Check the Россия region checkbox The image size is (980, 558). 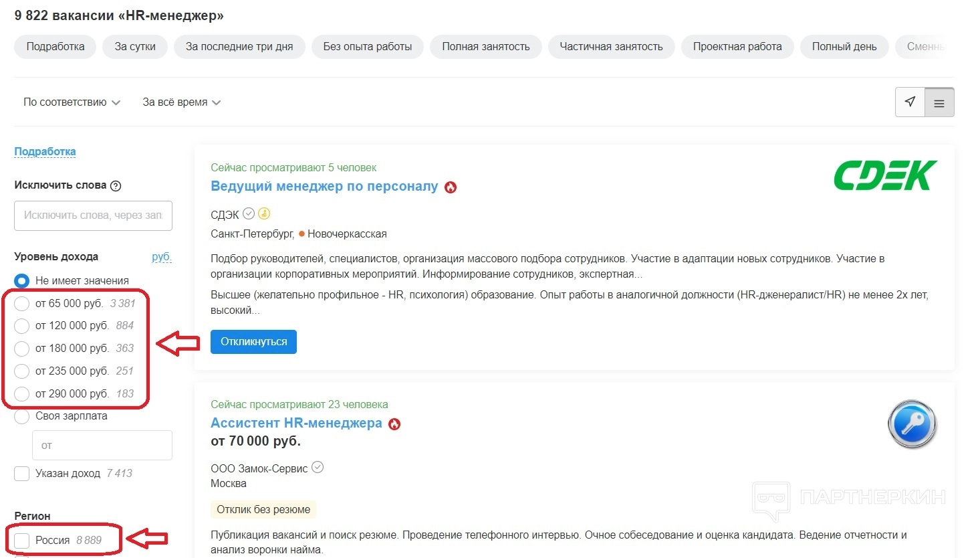(22, 541)
